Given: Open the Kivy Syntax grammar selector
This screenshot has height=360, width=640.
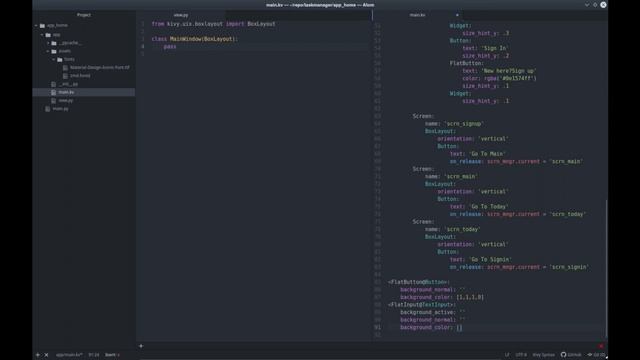Looking at the screenshot, I should point(543,355).
